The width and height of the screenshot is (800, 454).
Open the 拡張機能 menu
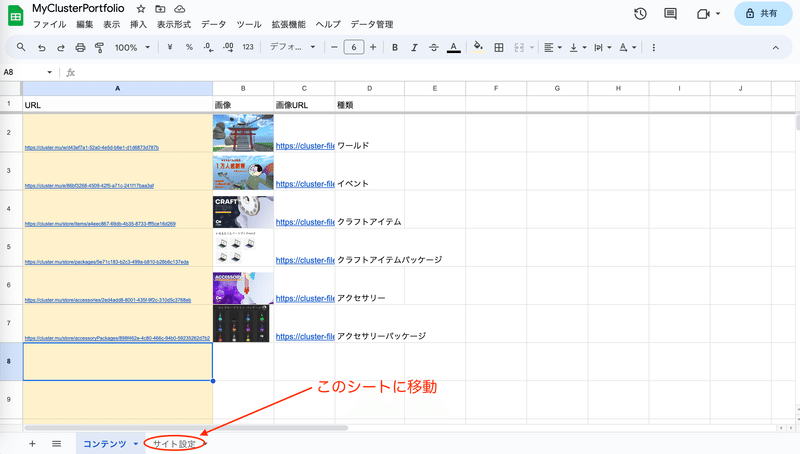click(x=288, y=24)
